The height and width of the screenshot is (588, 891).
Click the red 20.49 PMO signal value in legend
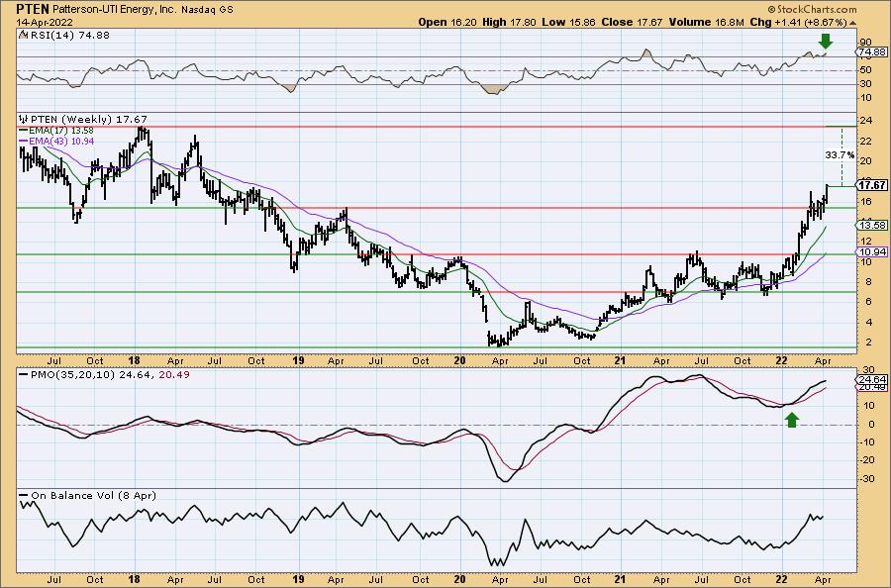tap(174, 375)
